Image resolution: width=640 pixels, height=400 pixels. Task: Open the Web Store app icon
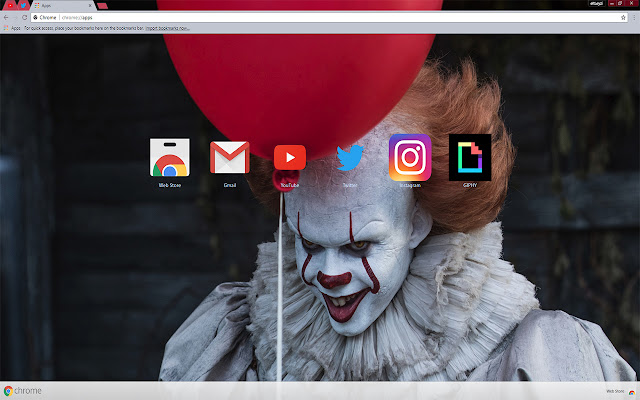tap(169, 158)
